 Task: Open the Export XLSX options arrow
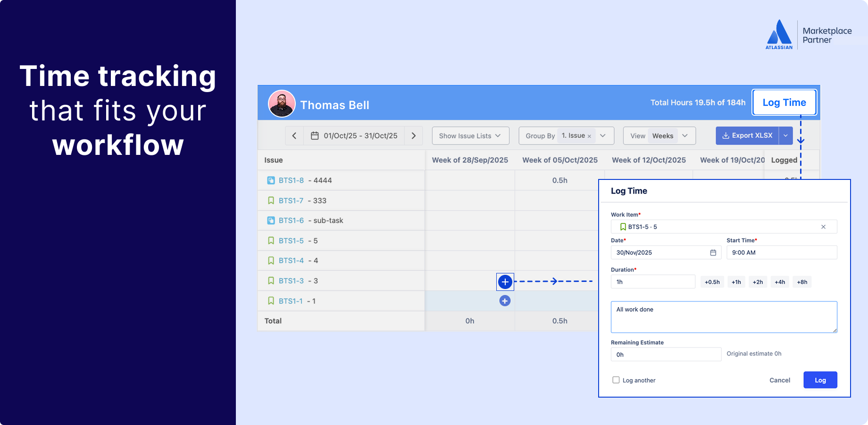tap(785, 136)
